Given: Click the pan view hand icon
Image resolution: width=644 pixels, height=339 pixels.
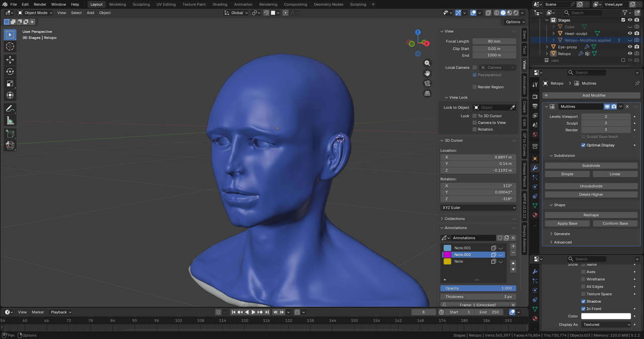Looking at the screenshot, I should [427, 73].
